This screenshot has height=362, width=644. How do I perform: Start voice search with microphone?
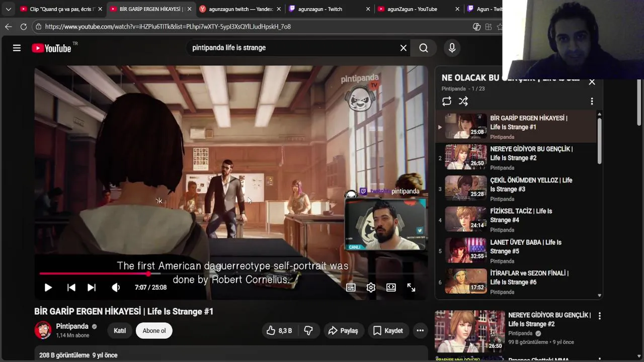452,48
